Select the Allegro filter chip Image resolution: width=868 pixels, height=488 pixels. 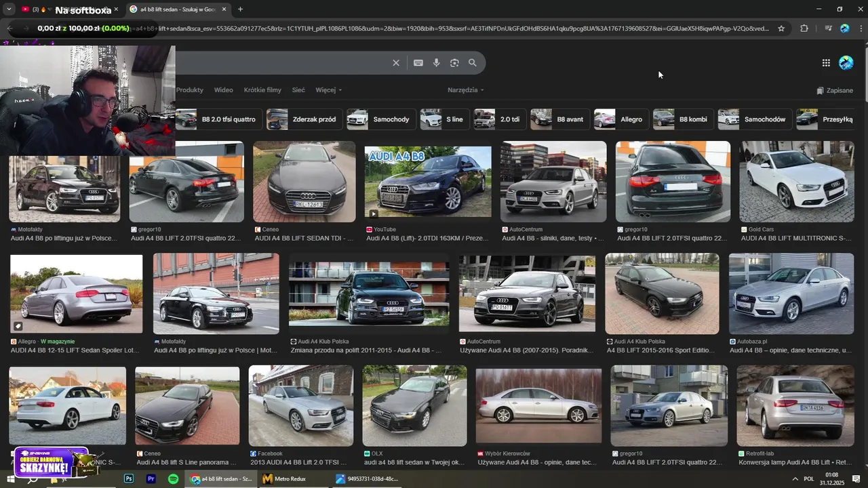click(x=621, y=119)
